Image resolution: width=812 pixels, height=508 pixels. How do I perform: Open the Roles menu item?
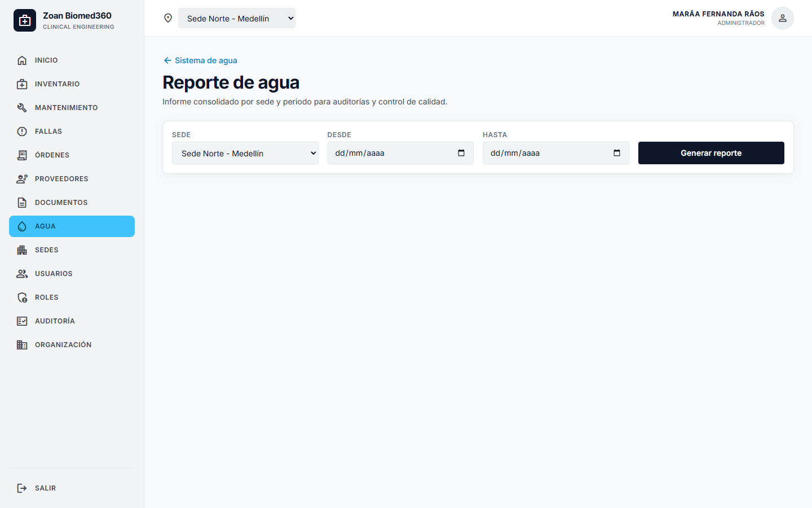point(72,297)
